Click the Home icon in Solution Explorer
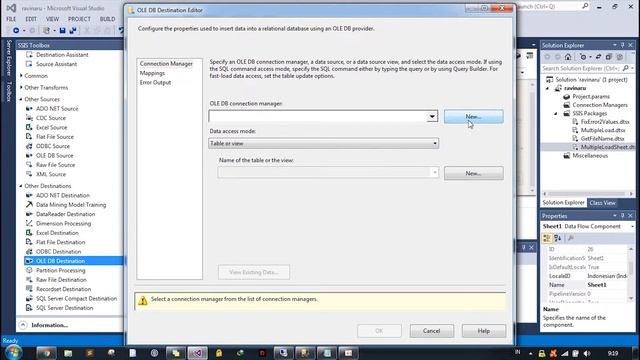The width and height of the screenshot is (640, 360). (x=568, y=57)
